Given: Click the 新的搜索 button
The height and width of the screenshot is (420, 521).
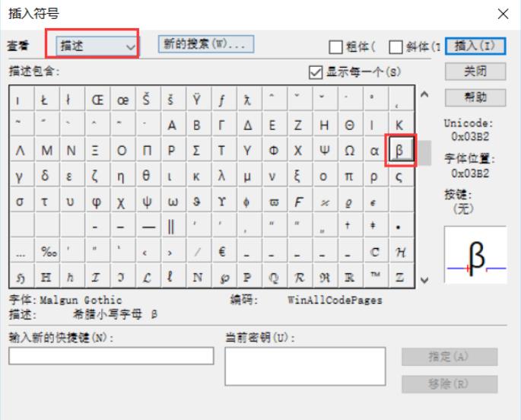Looking at the screenshot, I should coord(205,44).
